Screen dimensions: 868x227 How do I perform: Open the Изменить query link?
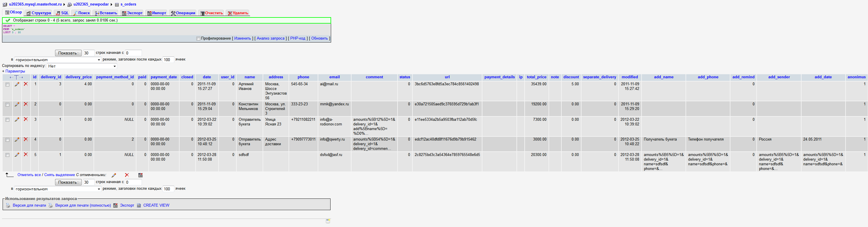(x=243, y=38)
